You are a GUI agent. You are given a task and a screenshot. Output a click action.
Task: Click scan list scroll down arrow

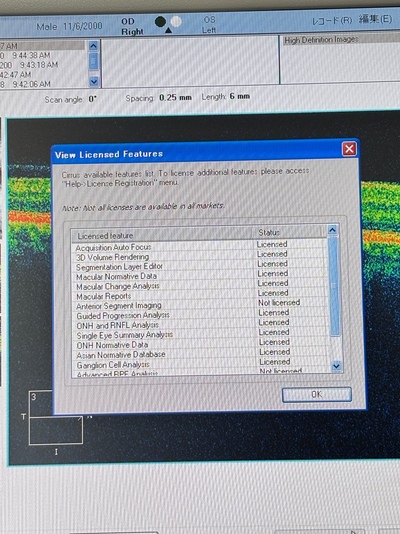94,81
